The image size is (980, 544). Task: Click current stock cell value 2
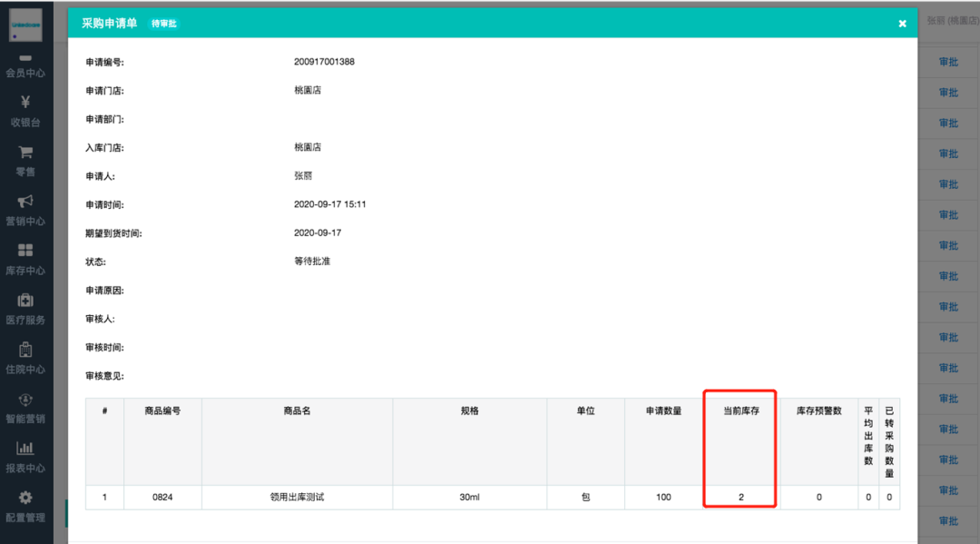point(741,497)
